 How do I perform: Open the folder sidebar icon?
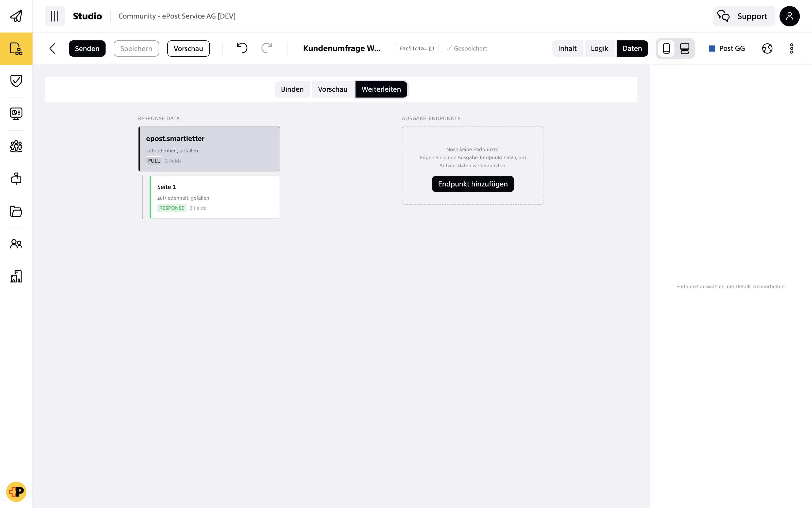coord(16,211)
